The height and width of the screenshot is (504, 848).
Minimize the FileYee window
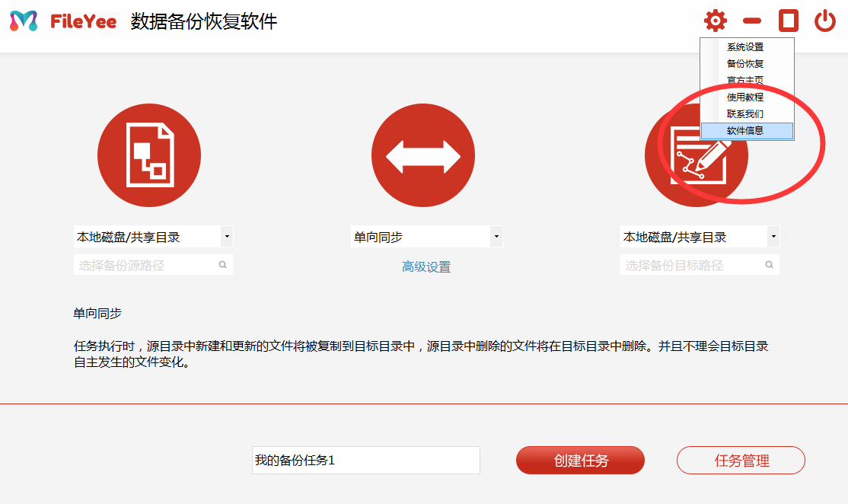pos(752,21)
